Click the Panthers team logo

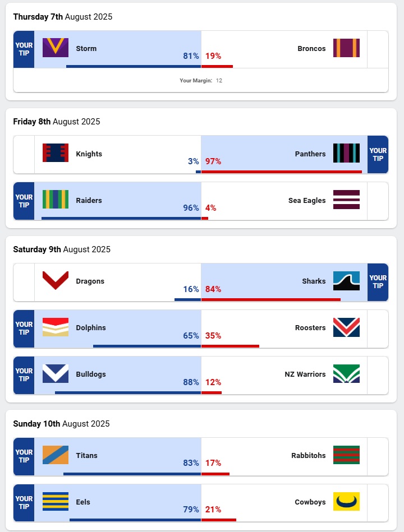pos(346,153)
